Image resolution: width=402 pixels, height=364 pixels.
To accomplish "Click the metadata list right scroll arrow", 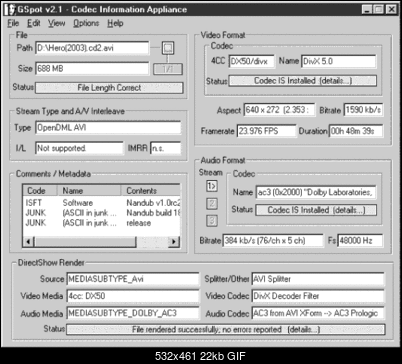I will [174, 241].
